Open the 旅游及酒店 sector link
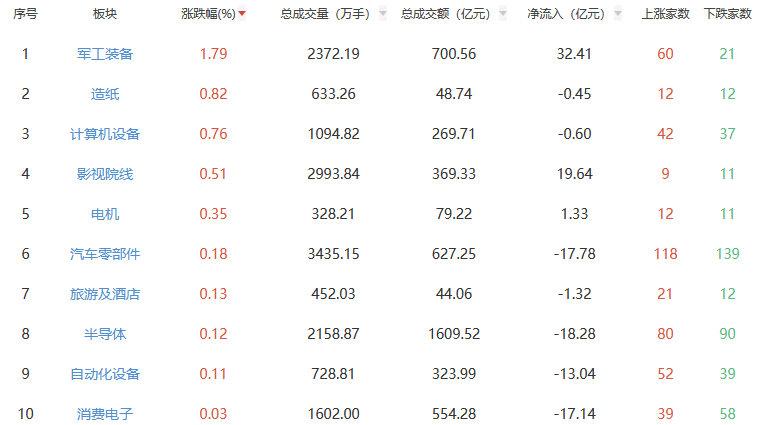 (x=105, y=294)
